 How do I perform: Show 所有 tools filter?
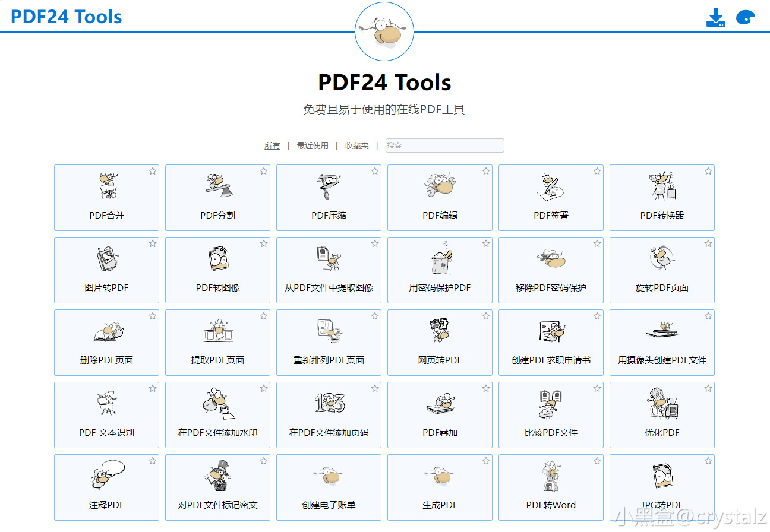tap(272, 145)
